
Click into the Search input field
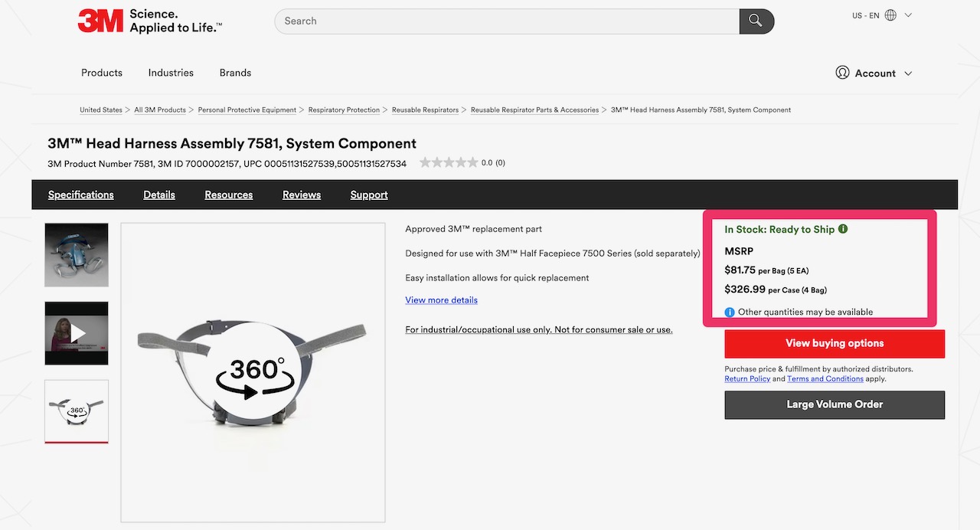tap(505, 21)
